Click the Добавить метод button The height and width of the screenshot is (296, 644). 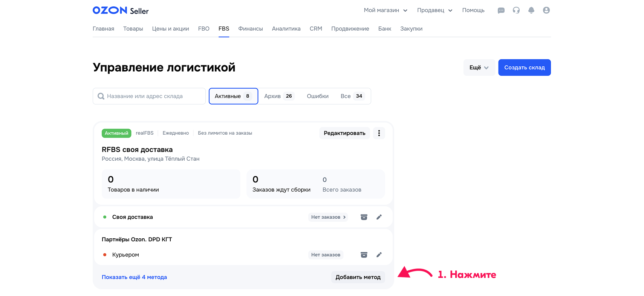[358, 277]
